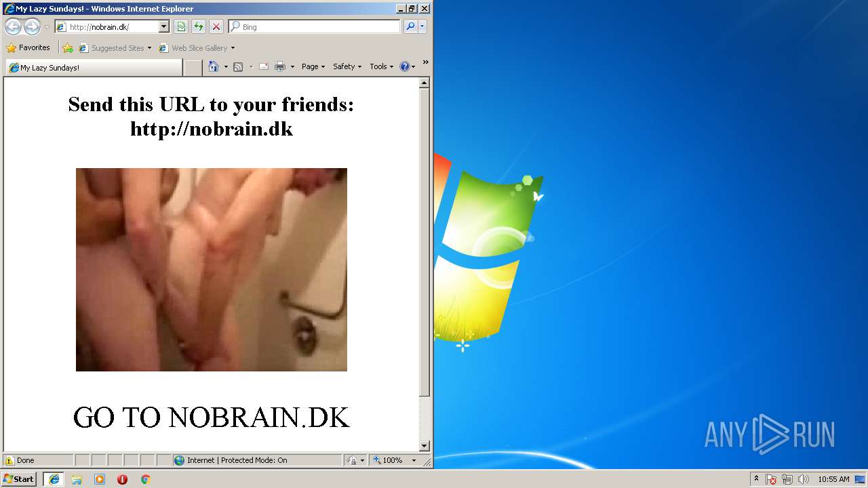The height and width of the screenshot is (488, 868).
Task: Toggle the Compatibility View icon
Action: [181, 26]
